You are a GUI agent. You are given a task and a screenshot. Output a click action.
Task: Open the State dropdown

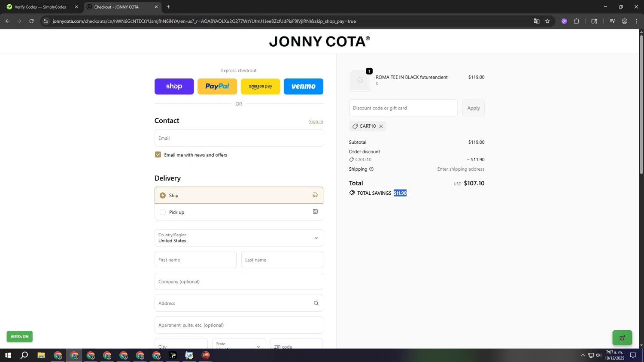coord(239,344)
